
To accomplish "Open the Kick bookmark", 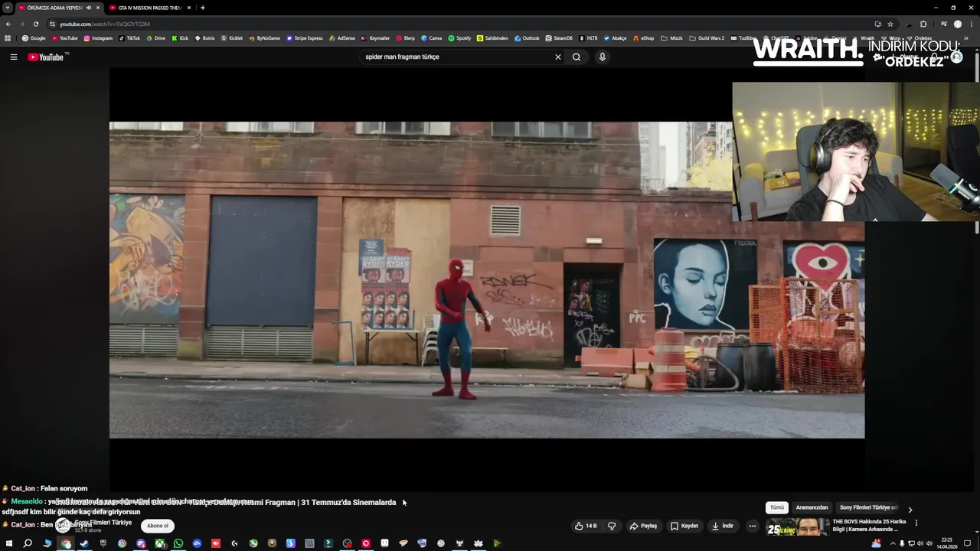I will [180, 38].
